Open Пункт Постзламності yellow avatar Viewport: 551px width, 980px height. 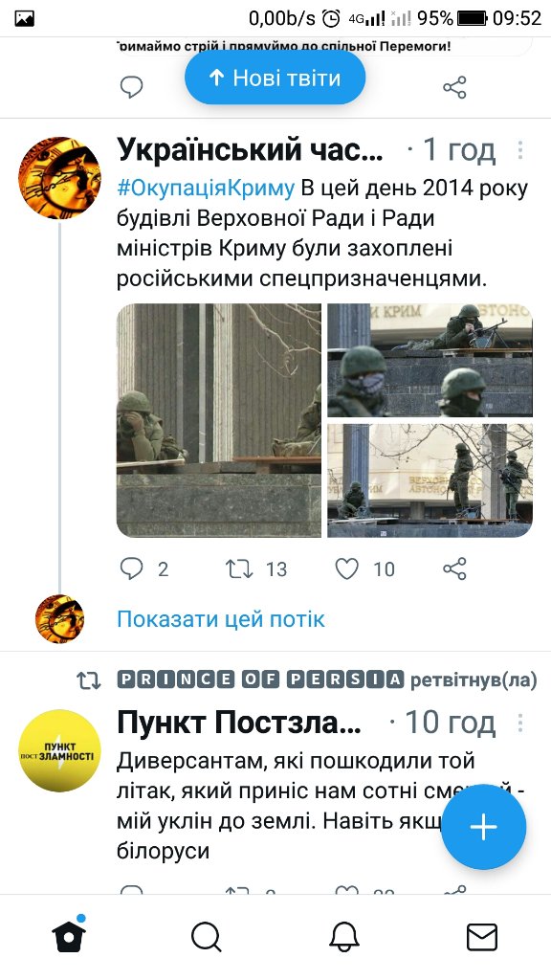click(x=59, y=750)
